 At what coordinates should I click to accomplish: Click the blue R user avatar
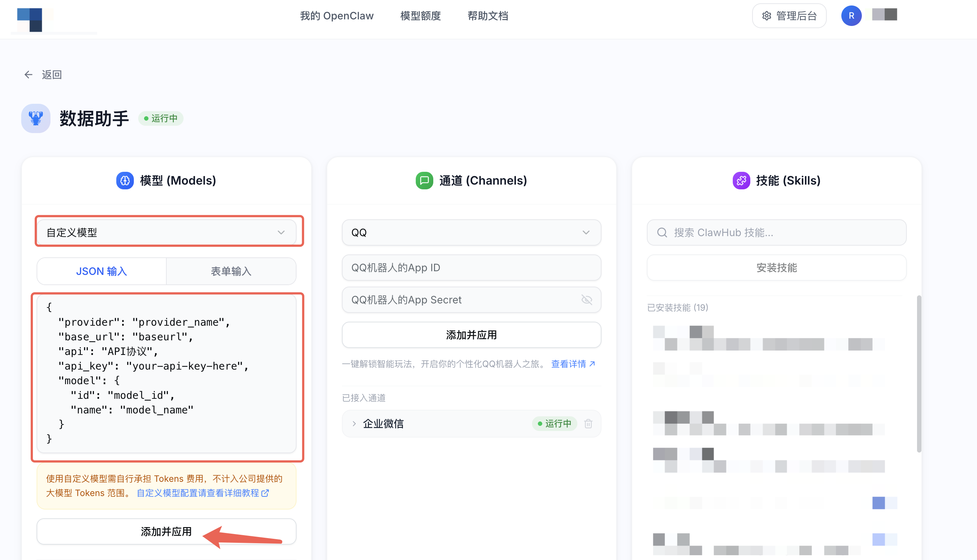[x=851, y=16]
